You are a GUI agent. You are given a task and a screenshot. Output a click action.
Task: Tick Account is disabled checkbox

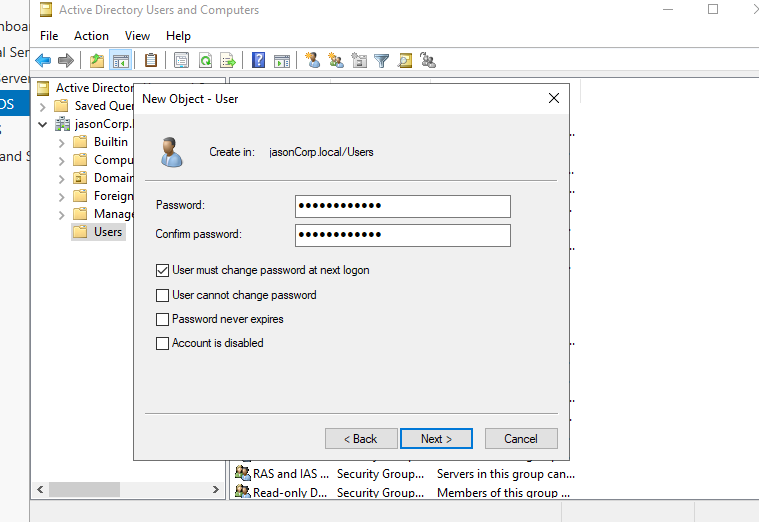tap(162, 343)
